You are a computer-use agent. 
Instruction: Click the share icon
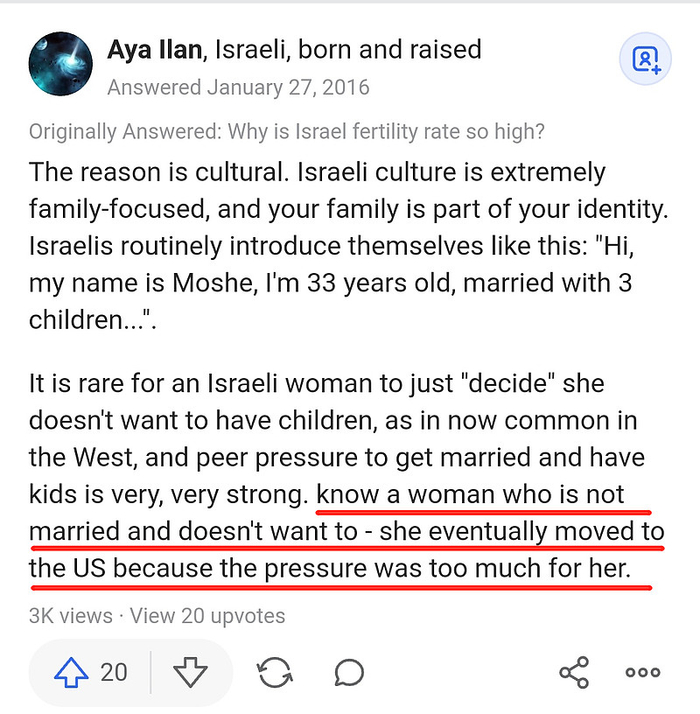click(574, 672)
